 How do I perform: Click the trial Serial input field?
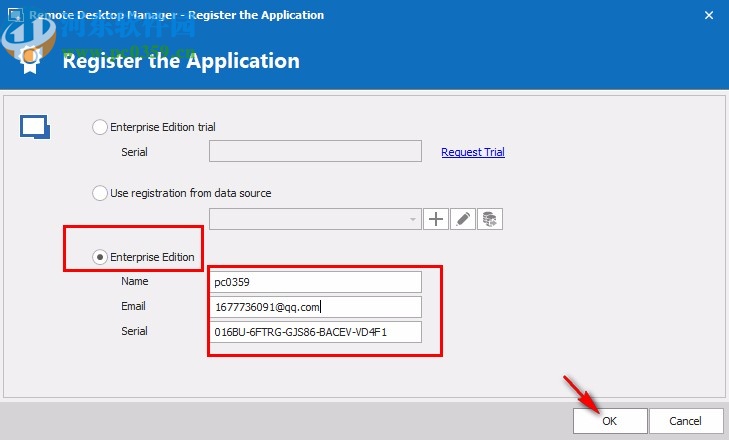coord(315,151)
